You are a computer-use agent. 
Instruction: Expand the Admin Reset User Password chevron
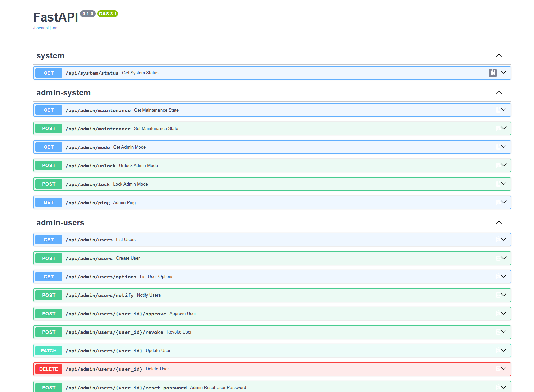click(x=504, y=387)
